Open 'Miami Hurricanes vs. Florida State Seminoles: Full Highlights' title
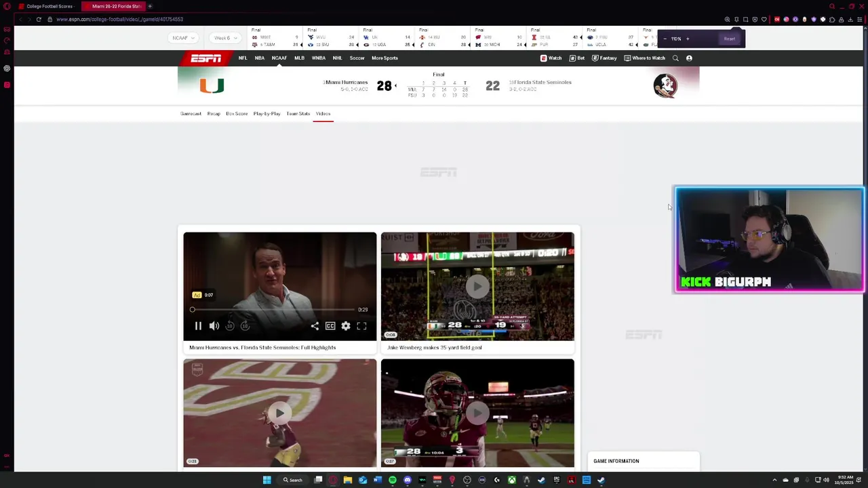 coord(262,348)
